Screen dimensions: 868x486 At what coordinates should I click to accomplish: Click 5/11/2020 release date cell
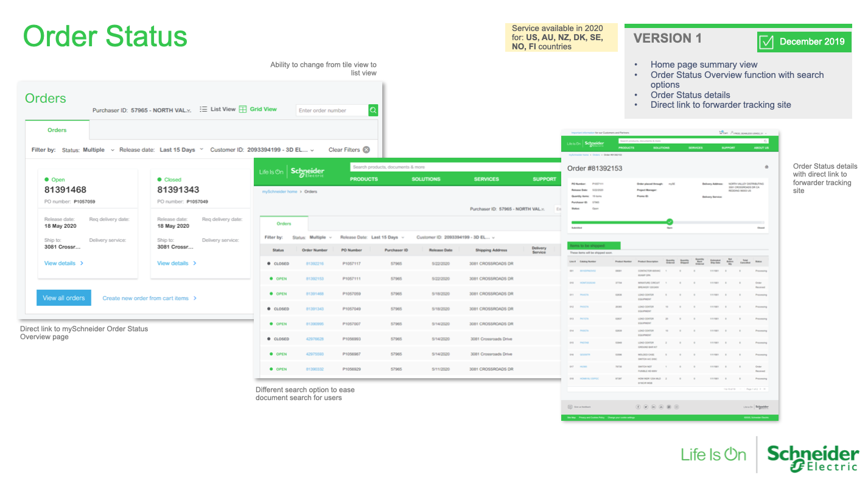pos(441,369)
